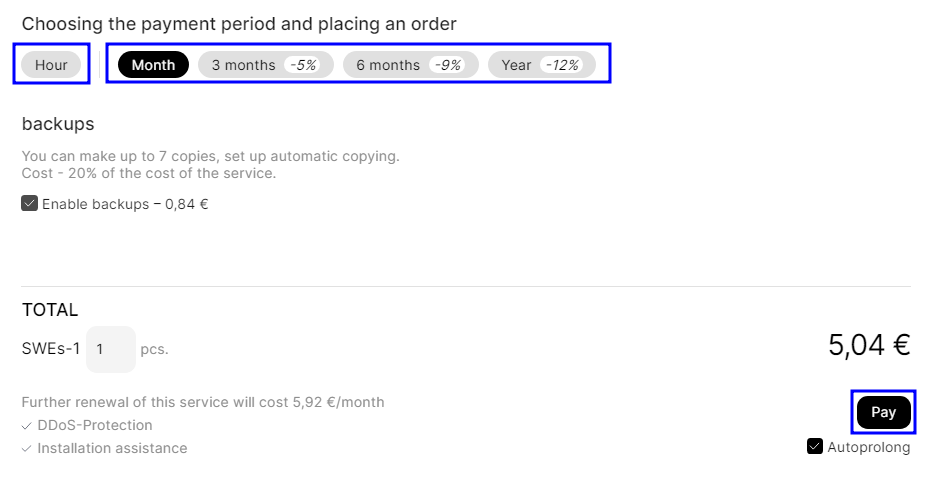Toggle the Autoprolong checkbox
Screen dimensions: 938x499
(815, 447)
